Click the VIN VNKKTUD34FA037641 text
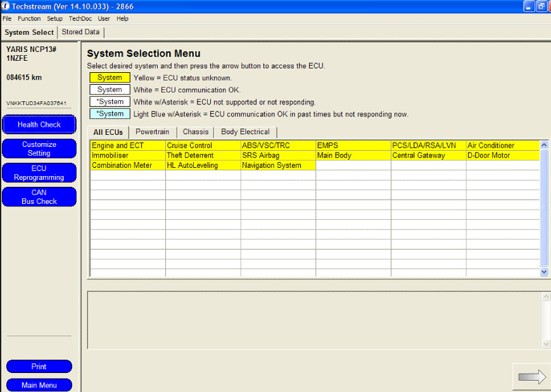 click(x=36, y=103)
